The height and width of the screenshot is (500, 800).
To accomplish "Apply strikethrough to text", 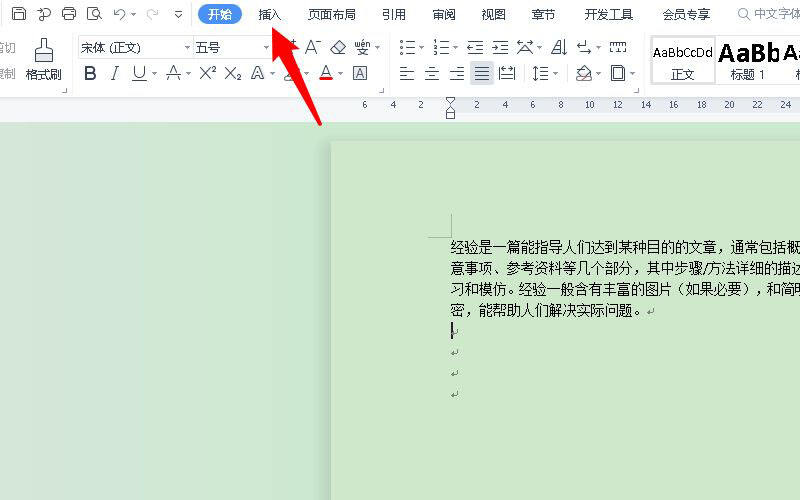I will [x=173, y=73].
